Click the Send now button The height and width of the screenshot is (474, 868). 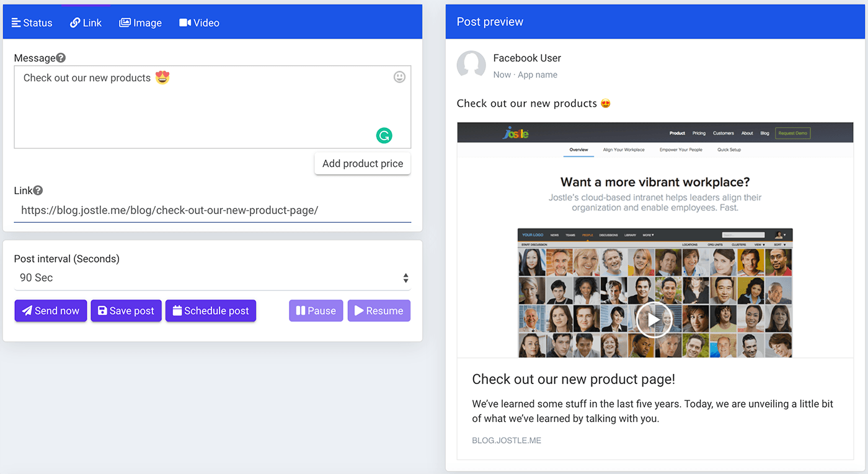[x=51, y=311]
